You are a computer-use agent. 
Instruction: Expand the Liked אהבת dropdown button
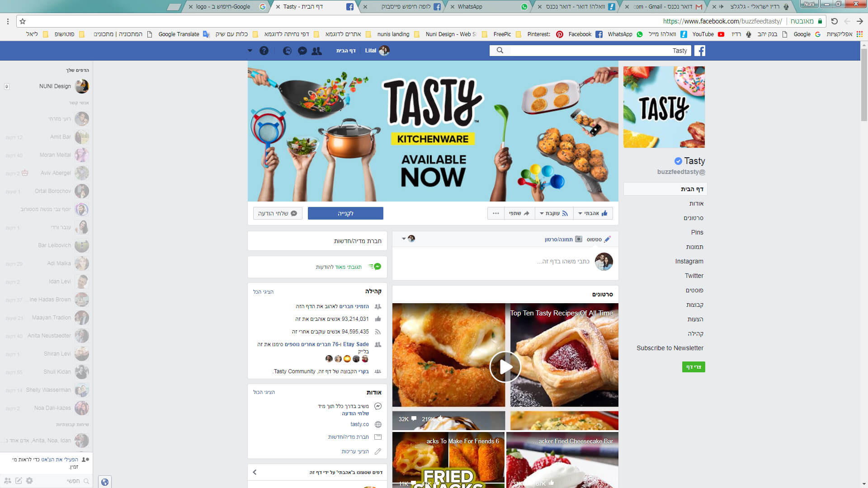point(593,213)
